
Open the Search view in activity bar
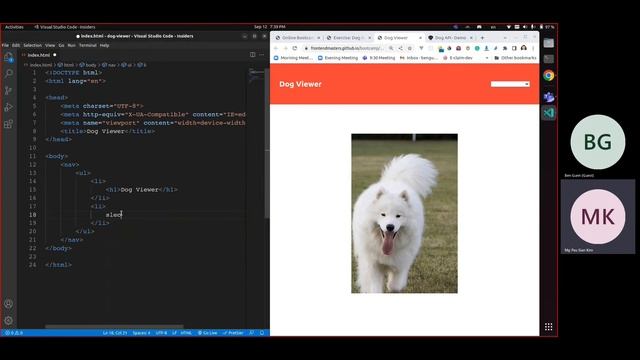pos(8,74)
